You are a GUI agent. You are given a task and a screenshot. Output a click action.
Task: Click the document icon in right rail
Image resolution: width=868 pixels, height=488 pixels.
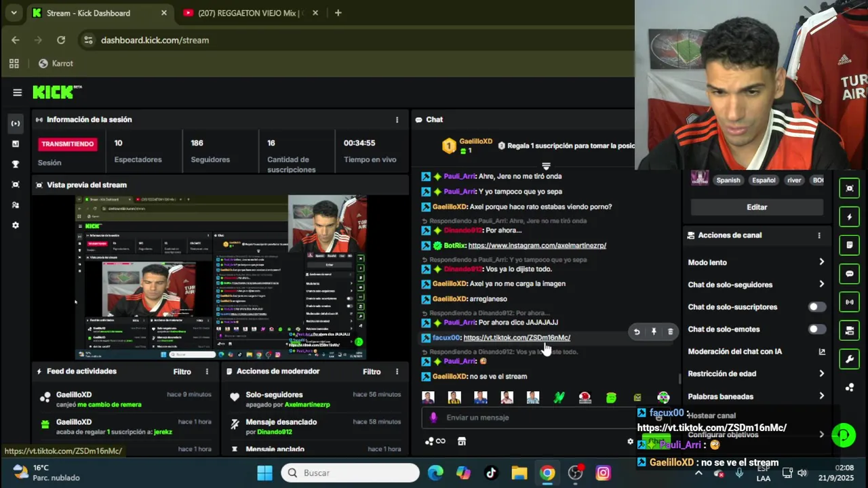850,245
